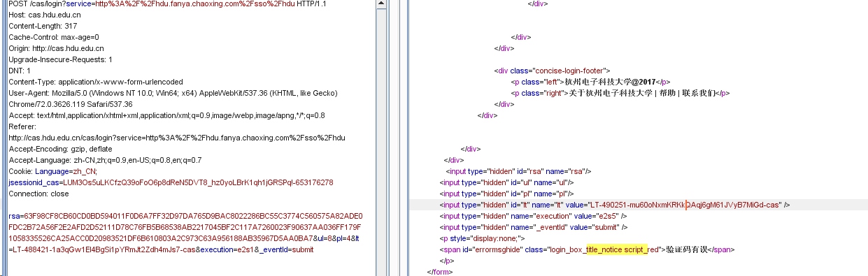Image resolution: width=868 pixels, height=276 pixels.
Task: Click the LT-488421 ticket parameter line
Action: click(x=161, y=249)
